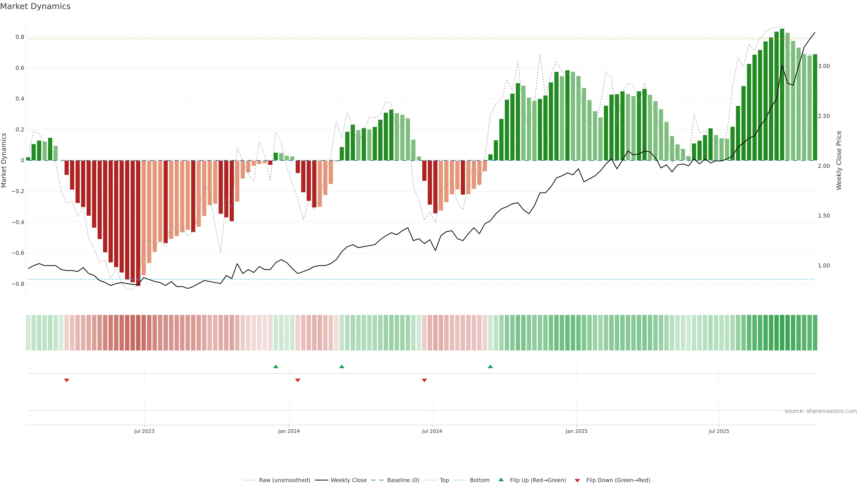
Task: Toggle the Weekly Close legend entry
Action: click(x=348, y=480)
